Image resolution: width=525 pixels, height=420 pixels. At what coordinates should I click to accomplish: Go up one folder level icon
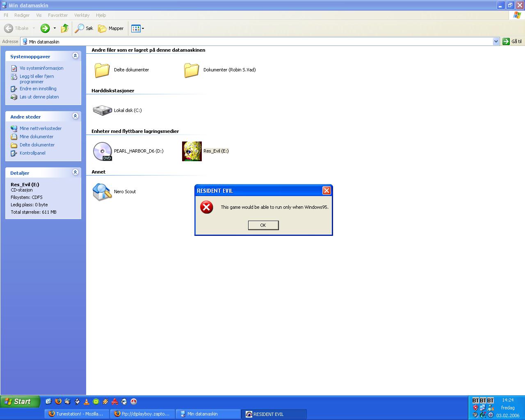coord(65,28)
